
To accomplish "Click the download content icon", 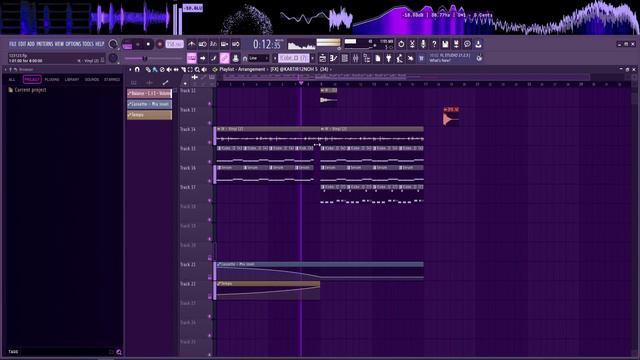I will 478,44.
